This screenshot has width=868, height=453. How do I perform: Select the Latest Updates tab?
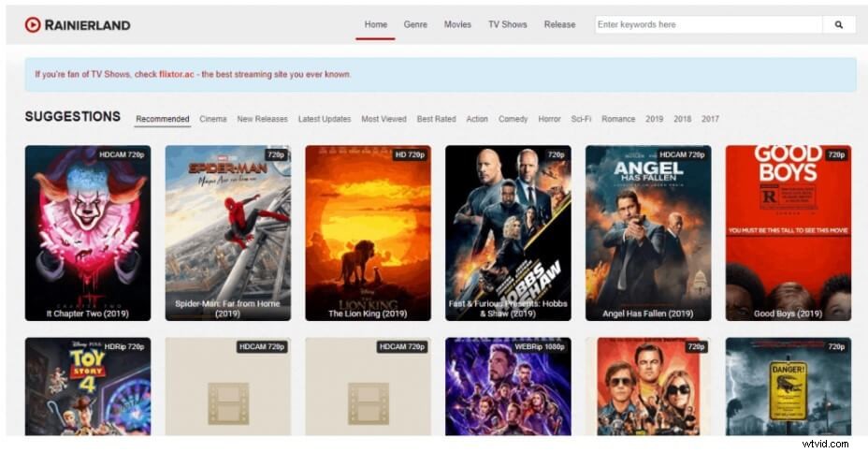(325, 119)
